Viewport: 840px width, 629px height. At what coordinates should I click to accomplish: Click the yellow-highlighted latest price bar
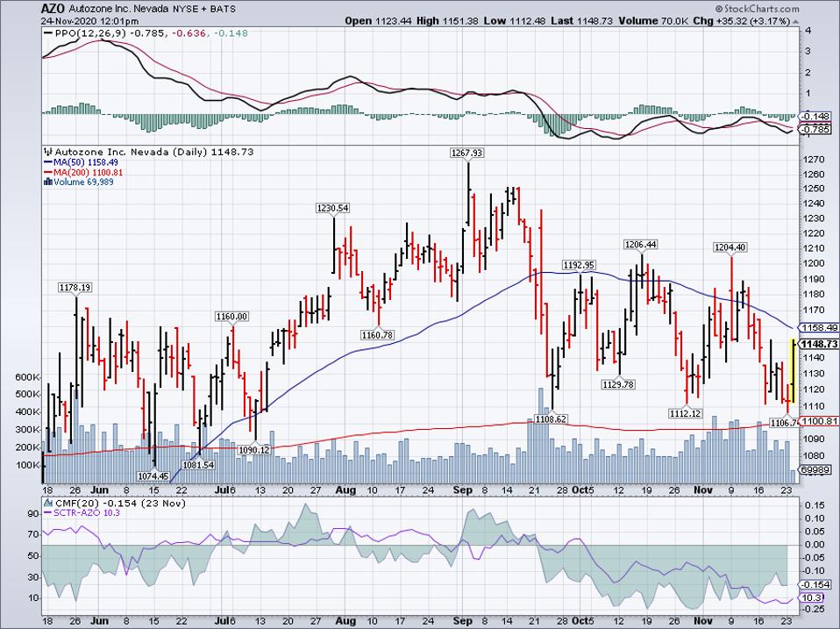coord(793,371)
